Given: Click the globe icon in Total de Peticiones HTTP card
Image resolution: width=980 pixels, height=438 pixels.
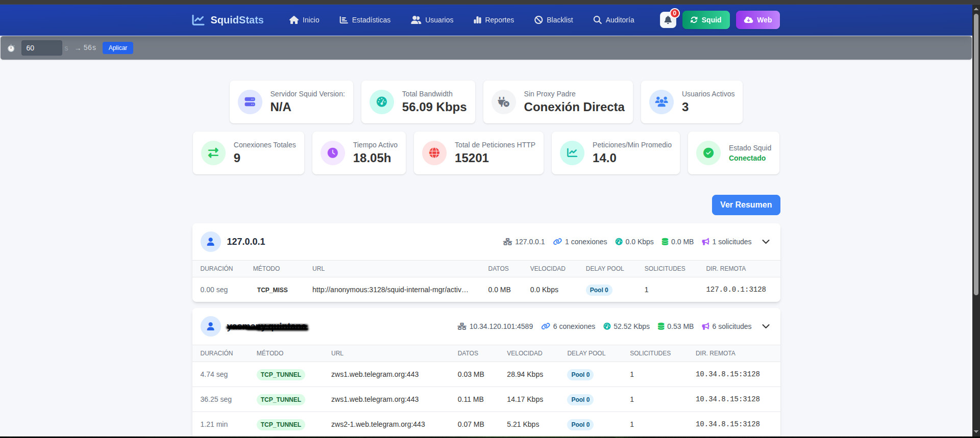Looking at the screenshot, I should click(434, 153).
